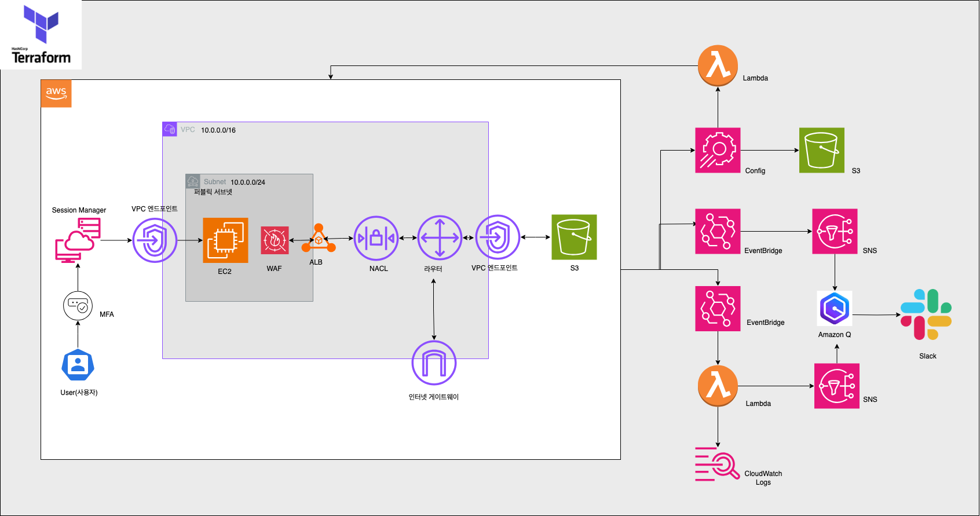
Task: Click the CloudWatch Logs icon
Action: point(717,464)
